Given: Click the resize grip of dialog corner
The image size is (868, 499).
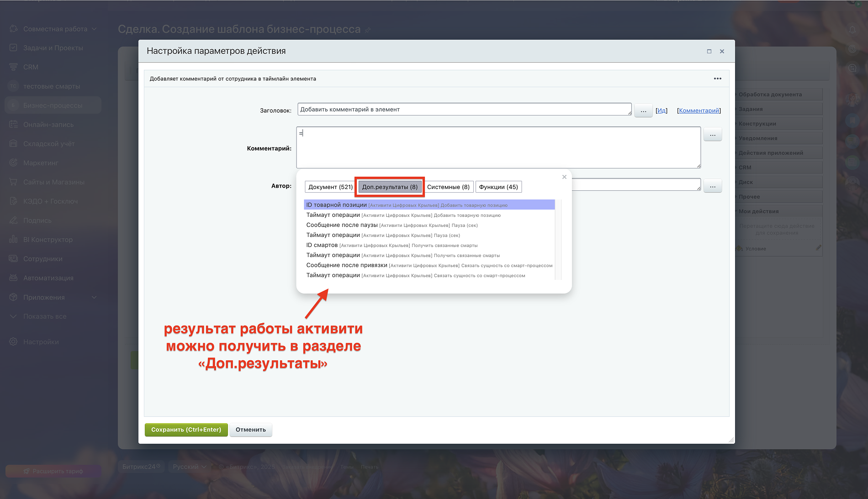Looking at the screenshot, I should click(x=731, y=440).
